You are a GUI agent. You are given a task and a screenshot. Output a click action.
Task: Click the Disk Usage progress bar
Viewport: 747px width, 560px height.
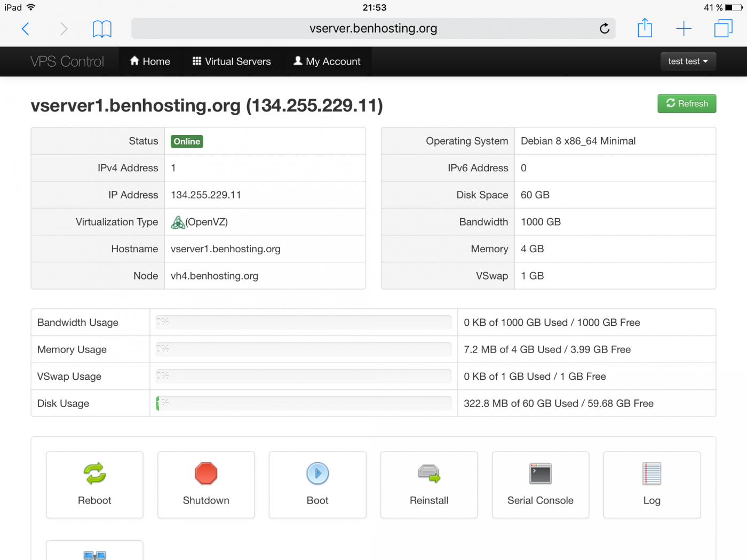[304, 403]
